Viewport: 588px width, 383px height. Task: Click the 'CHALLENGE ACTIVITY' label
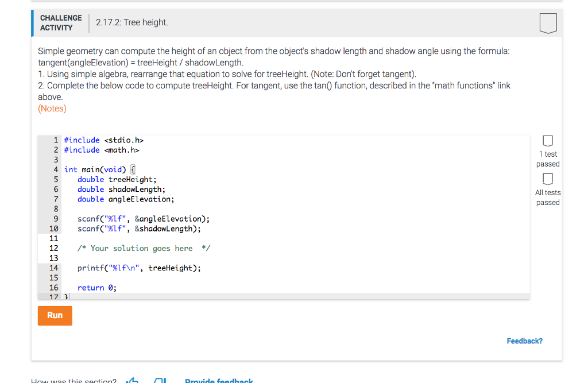[61, 23]
